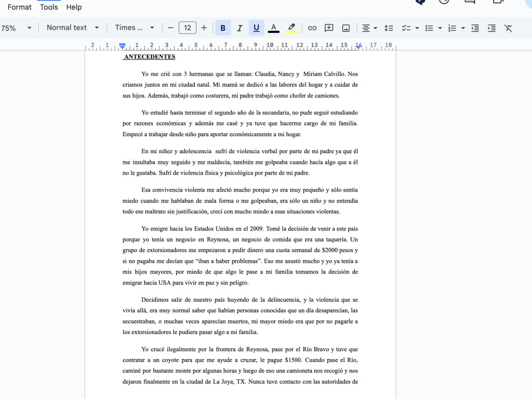Click the insert link icon
Image resolution: width=532 pixels, height=399 pixels.
coord(312,28)
